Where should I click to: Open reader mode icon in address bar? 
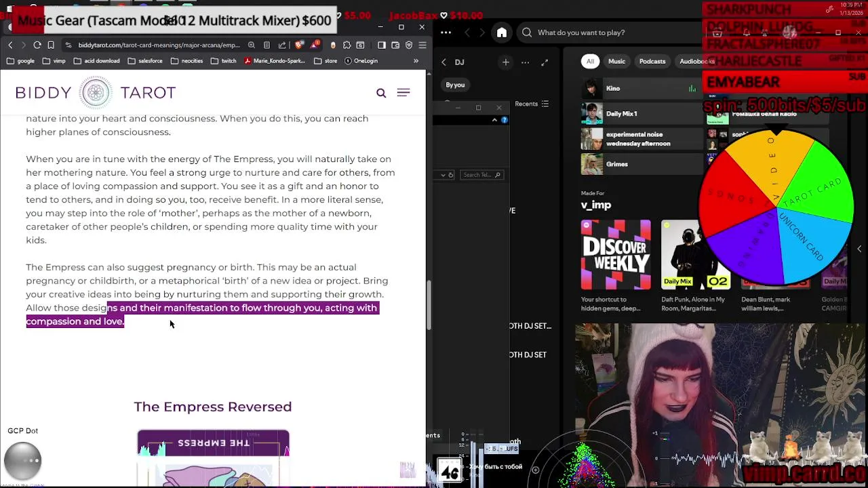pos(267,45)
